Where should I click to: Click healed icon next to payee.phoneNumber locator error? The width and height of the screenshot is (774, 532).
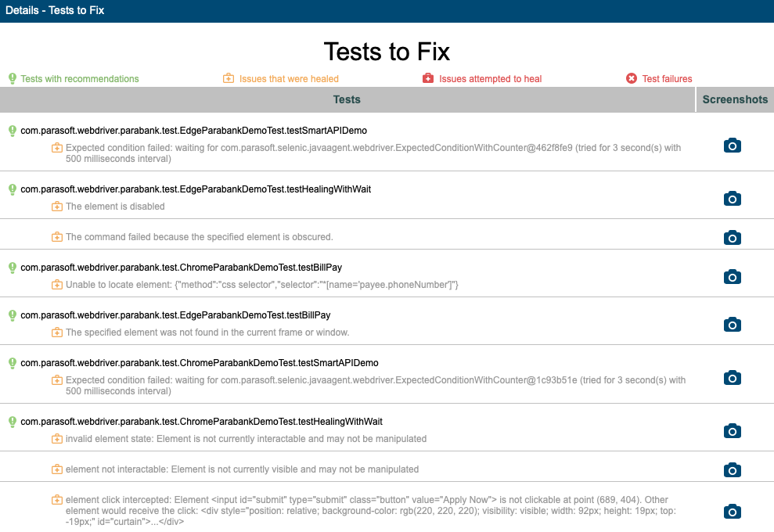click(57, 285)
